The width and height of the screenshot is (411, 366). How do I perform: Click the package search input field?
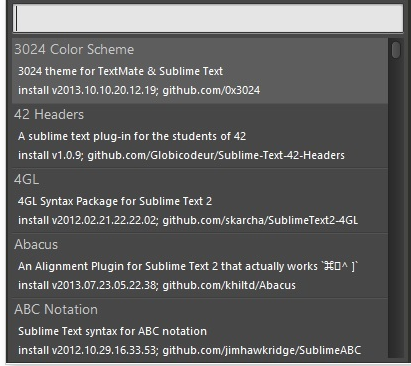208,18
